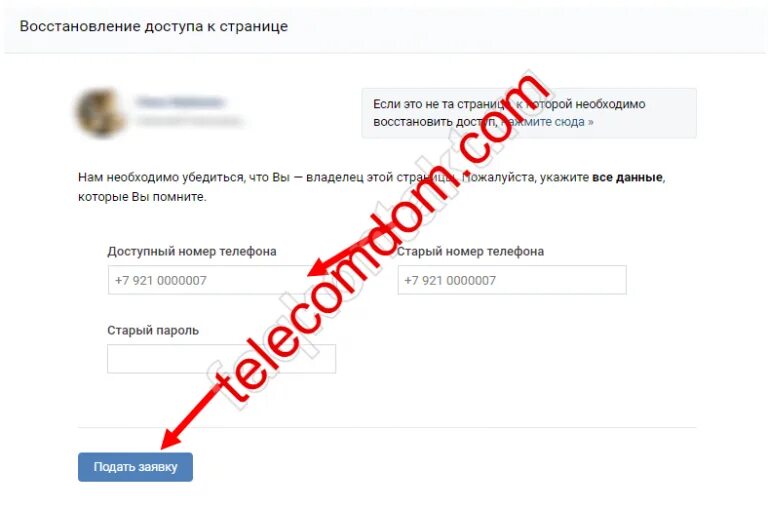Click the Нам необходимо убедиться paragraph
The height and width of the screenshot is (511, 768).
(372, 187)
